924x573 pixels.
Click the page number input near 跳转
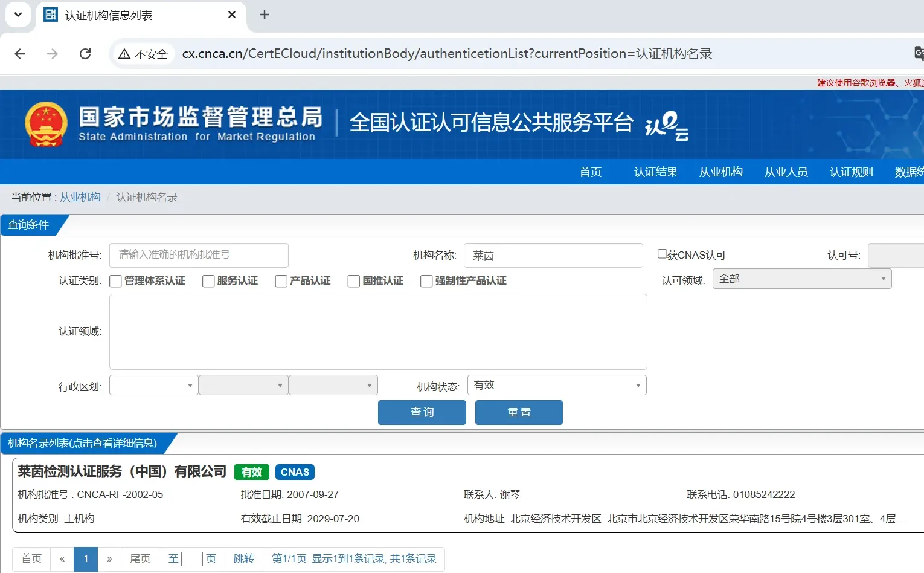[192, 559]
